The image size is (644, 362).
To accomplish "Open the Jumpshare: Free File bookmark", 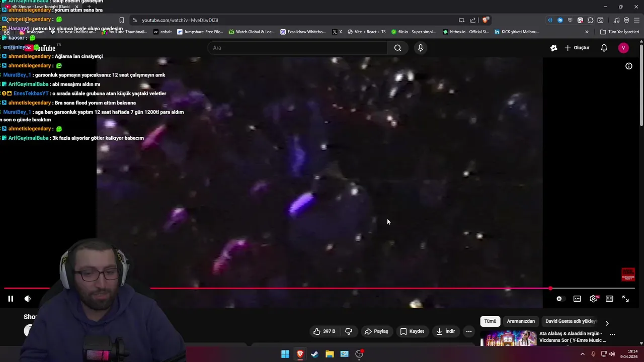I will pyautogui.click(x=200, y=32).
